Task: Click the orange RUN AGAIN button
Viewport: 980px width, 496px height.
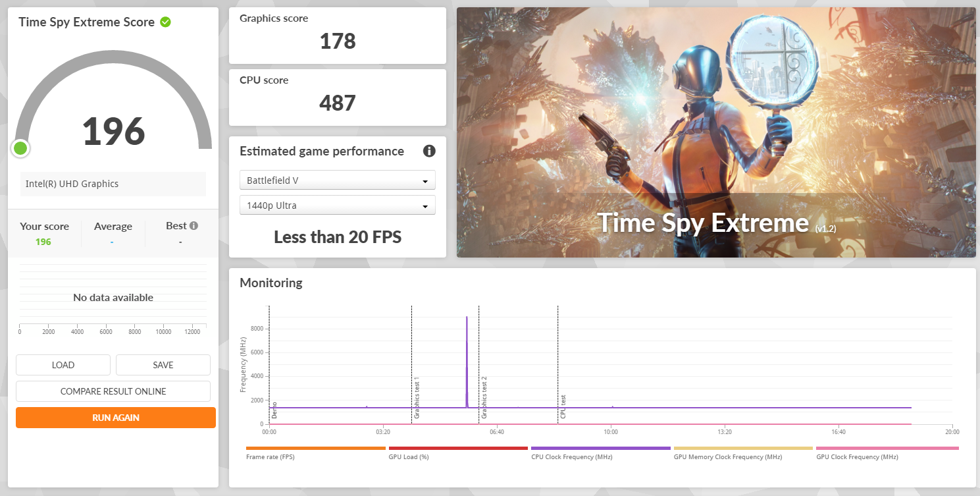Action: point(116,418)
